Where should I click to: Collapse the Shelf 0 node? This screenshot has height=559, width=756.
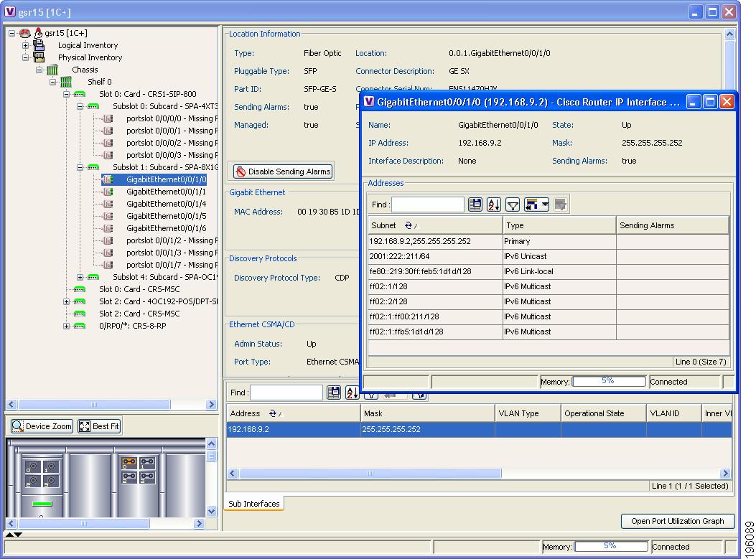click(52, 82)
